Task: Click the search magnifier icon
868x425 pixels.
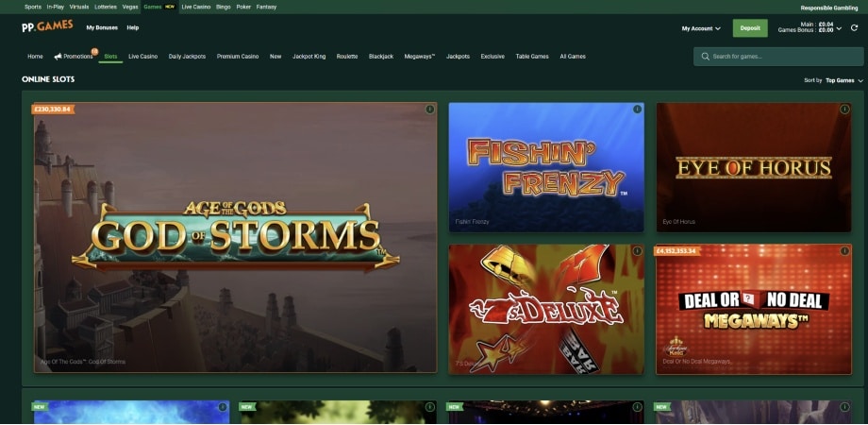Action: (x=706, y=57)
